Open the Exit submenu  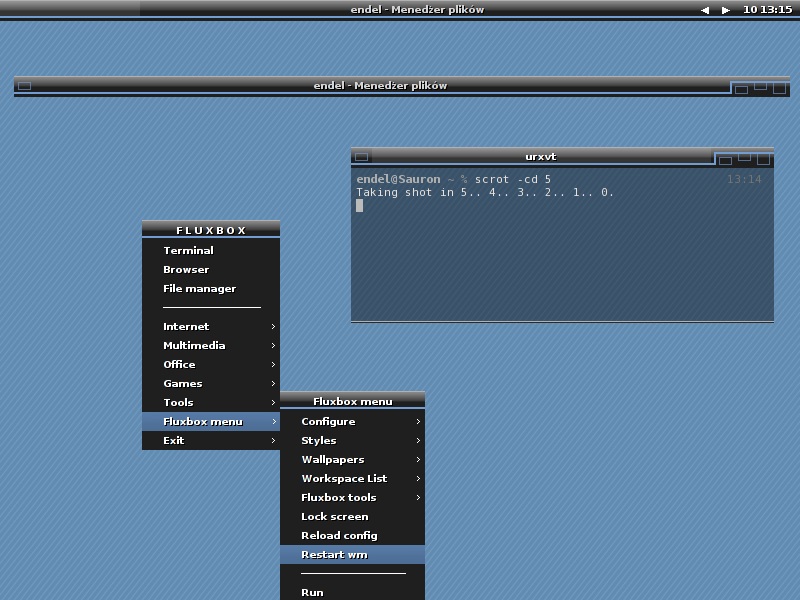click(211, 441)
